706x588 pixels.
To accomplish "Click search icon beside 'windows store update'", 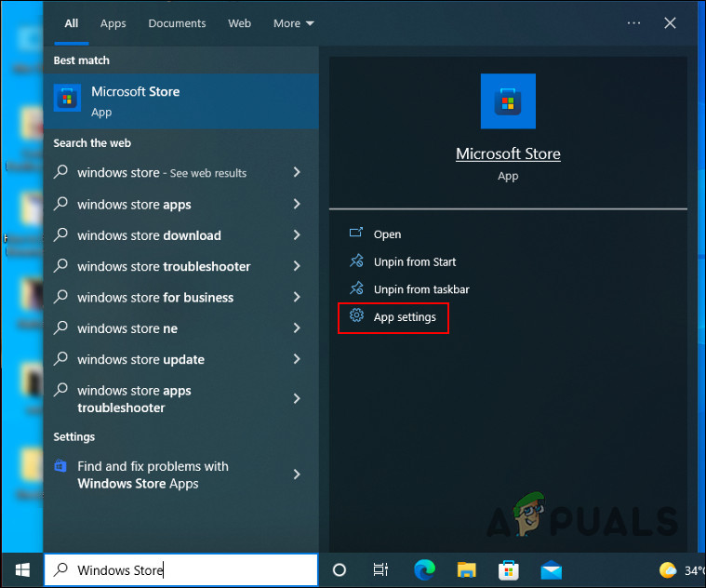I will point(60,359).
